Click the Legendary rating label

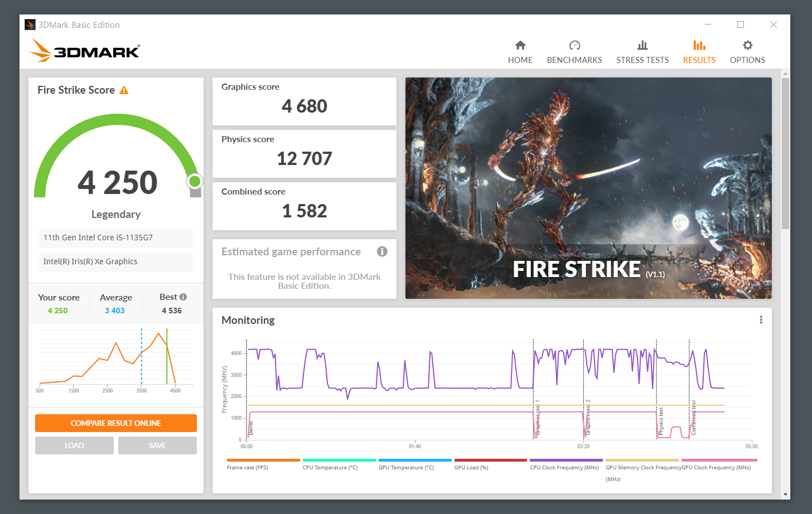[116, 214]
